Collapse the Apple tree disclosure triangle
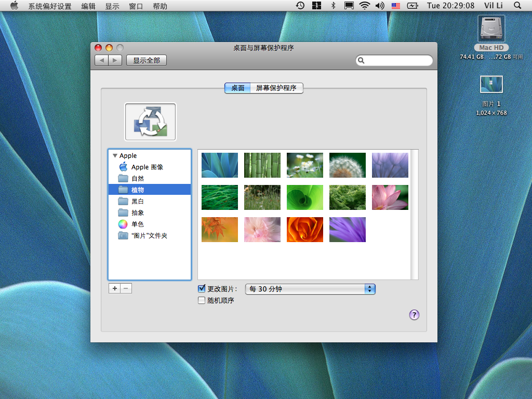This screenshot has height=399, width=532. click(115, 155)
